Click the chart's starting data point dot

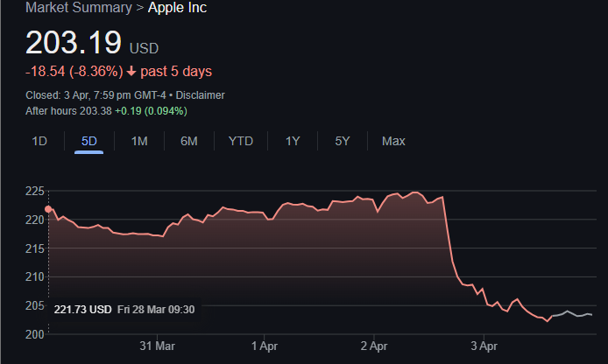pos(48,209)
